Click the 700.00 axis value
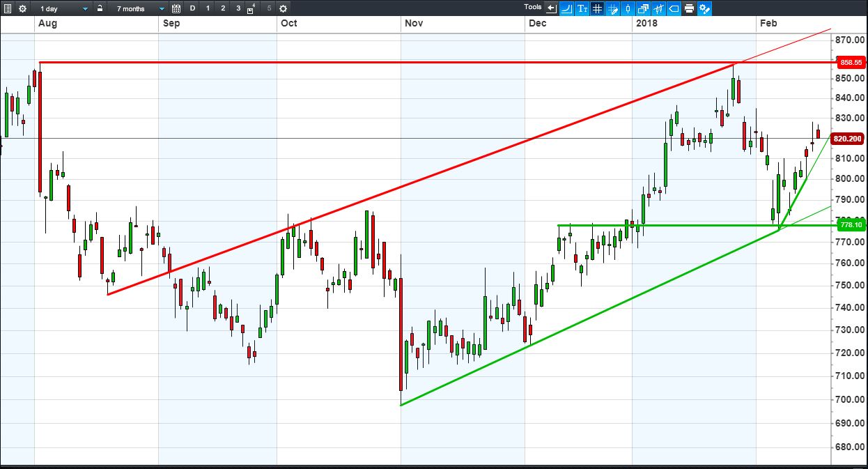868x469 pixels. tap(850, 399)
